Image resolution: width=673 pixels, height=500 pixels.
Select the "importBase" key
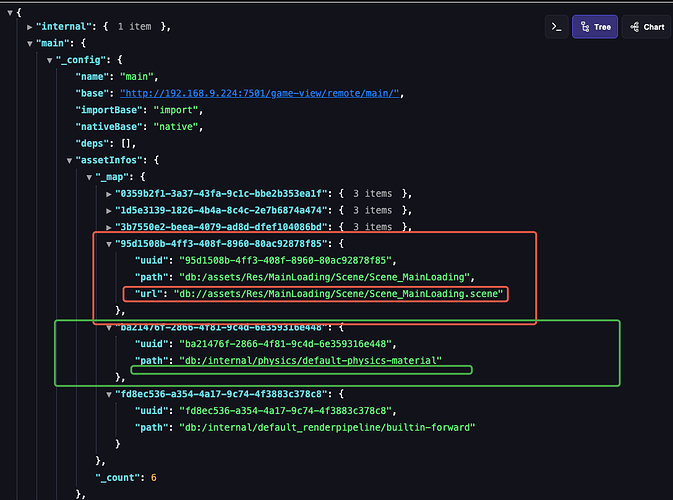109,110
